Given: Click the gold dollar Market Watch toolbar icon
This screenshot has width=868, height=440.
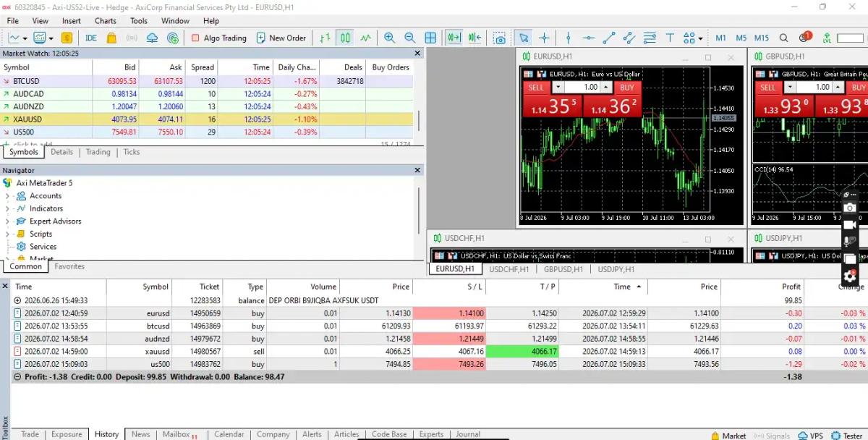Looking at the screenshot, I should tap(67, 38).
